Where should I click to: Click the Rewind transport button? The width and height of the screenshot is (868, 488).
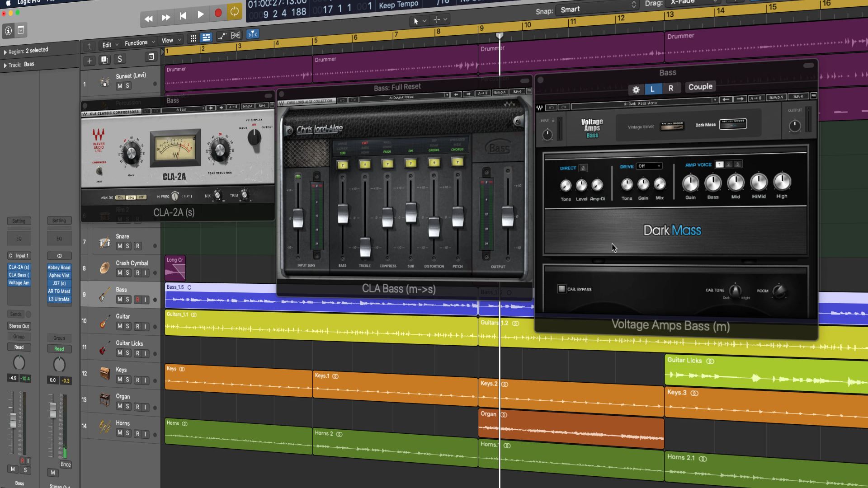pos(149,19)
